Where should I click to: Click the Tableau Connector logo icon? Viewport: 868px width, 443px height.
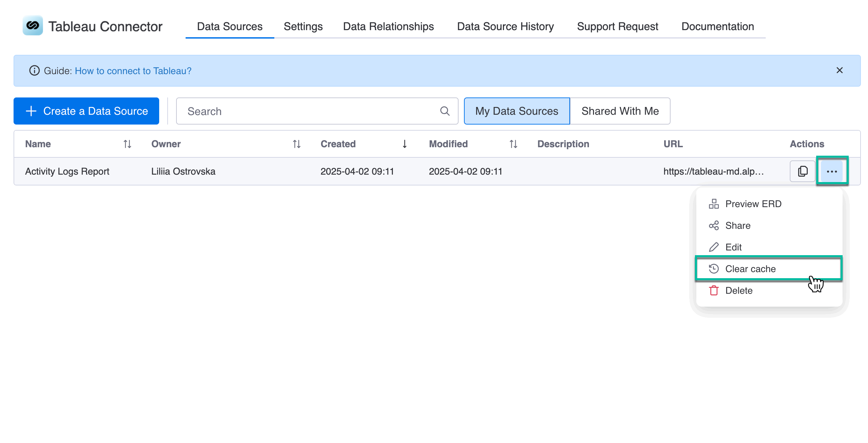(33, 25)
